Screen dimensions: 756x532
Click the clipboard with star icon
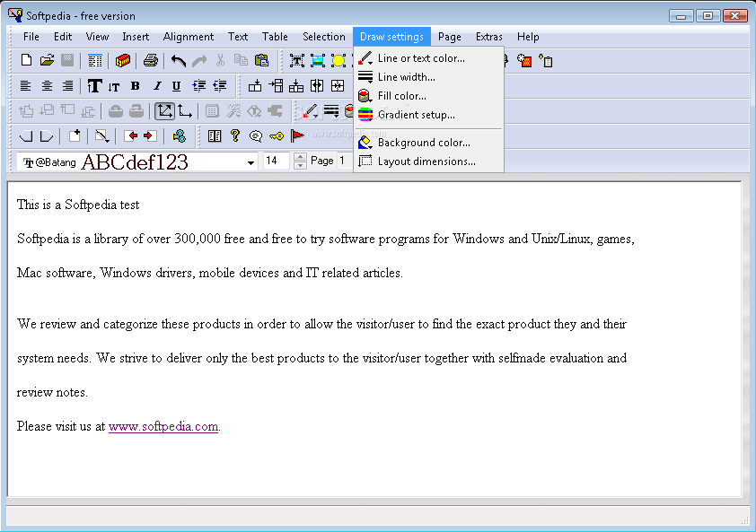[x=546, y=61]
